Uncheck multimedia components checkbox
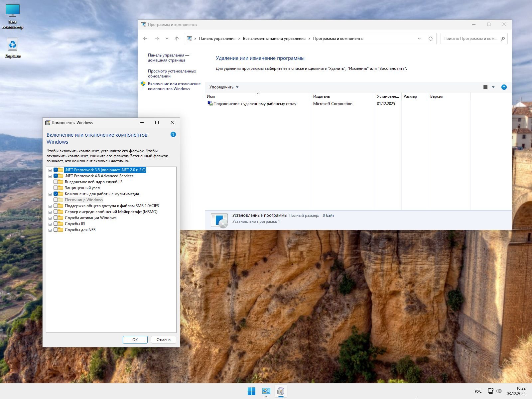The height and width of the screenshot is (399, 532). pyautogui.click(x=56, y=194)
